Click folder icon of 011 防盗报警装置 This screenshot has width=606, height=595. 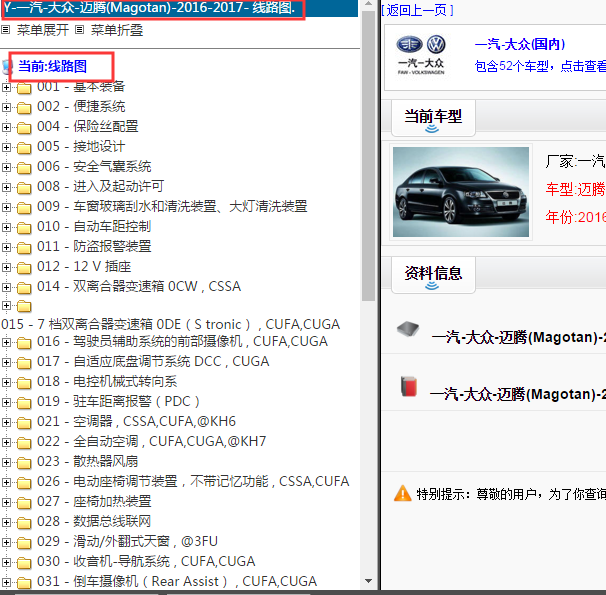(x=24, y=248)
